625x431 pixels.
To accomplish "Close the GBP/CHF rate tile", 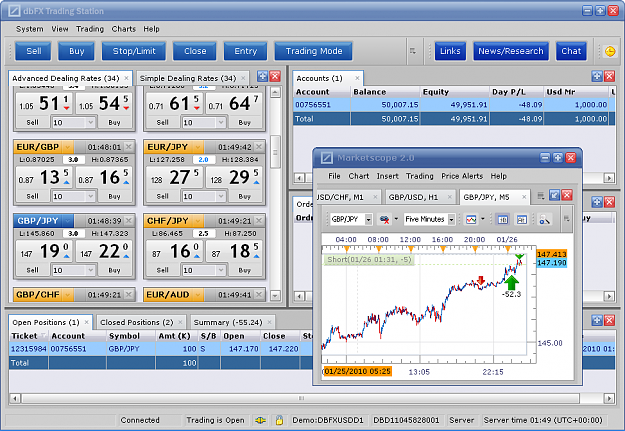I will pos(128,294).
